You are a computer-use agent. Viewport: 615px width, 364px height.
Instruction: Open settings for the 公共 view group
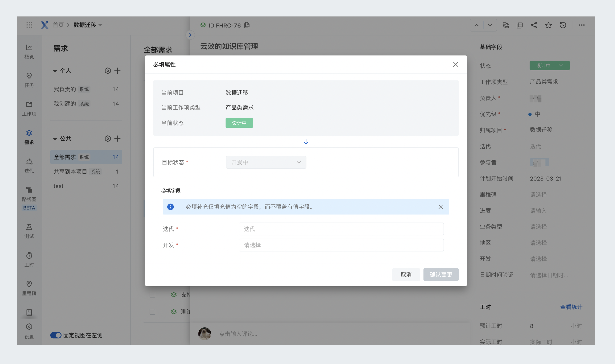pyautogui.click(x=108, y=139)
